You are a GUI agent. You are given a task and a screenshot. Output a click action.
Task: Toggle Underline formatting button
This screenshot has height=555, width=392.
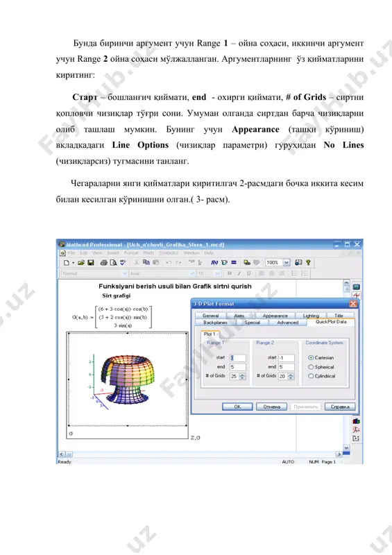(x=248, y=273)
